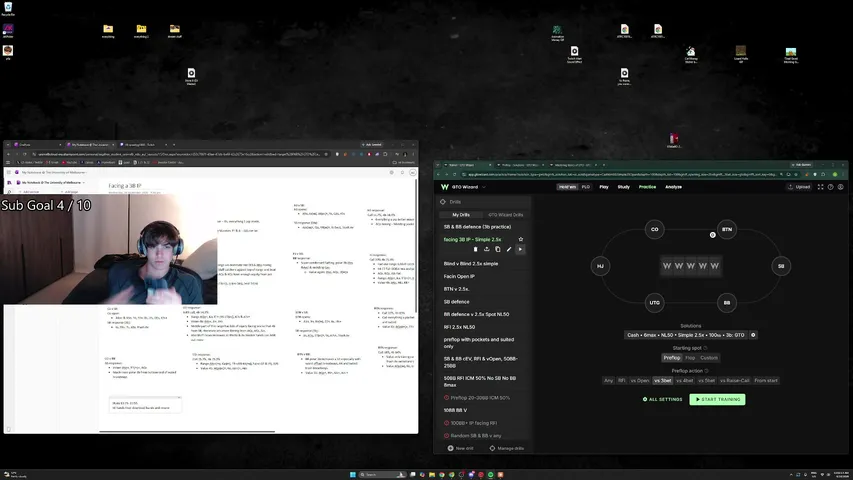Select the UTG seat on the poker table
853x480 pixels.
[x=654, y=303]
